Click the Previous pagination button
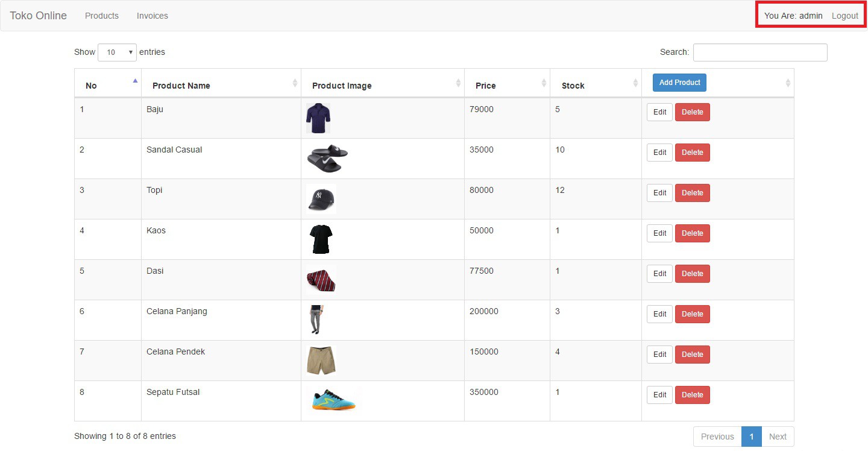868x451 pixels. [717, 437]
